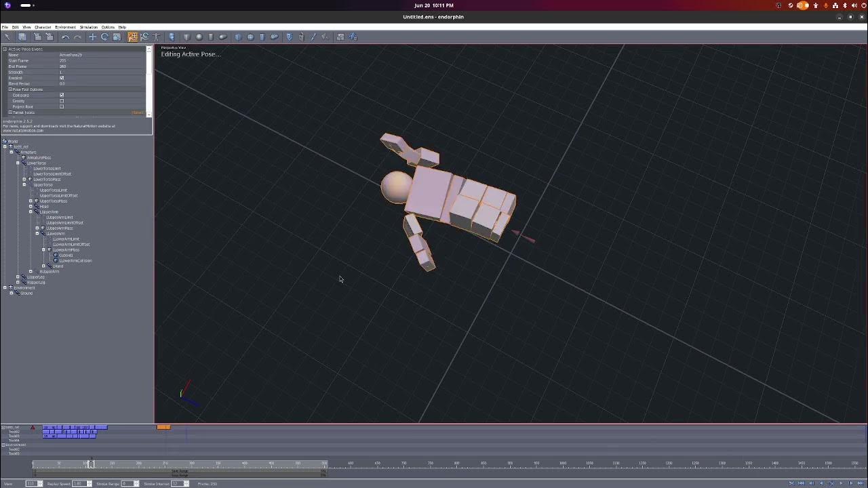Open the Options menu
Viewport: 868px width, 488px height.
coord(108,27)
